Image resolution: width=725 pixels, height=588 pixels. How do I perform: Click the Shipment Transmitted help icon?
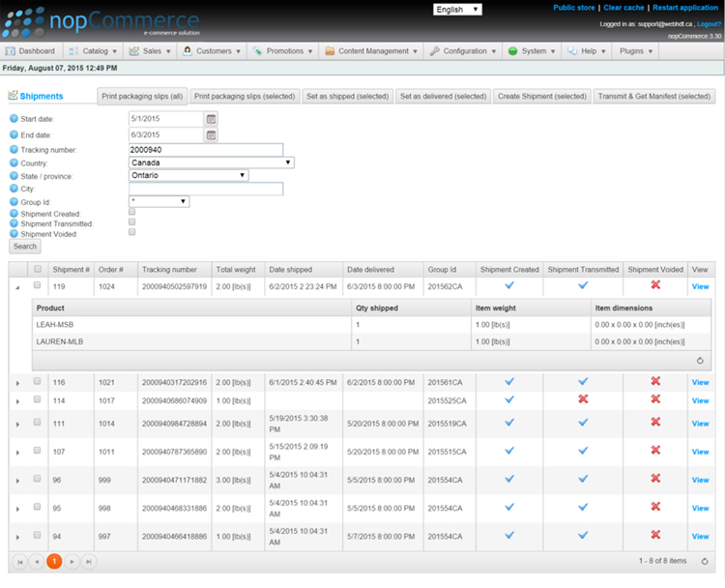(x=14, y=223)
